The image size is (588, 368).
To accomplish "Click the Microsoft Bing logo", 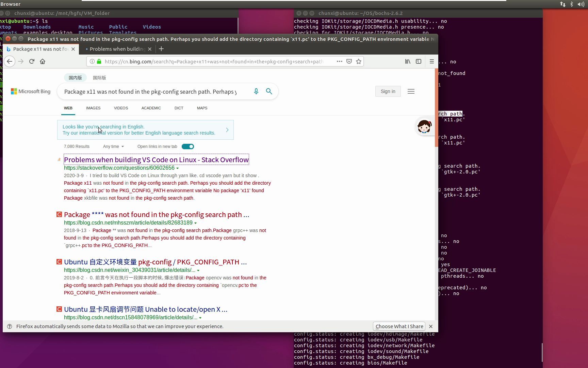I will pyautogui.click(x=31, y=92).
